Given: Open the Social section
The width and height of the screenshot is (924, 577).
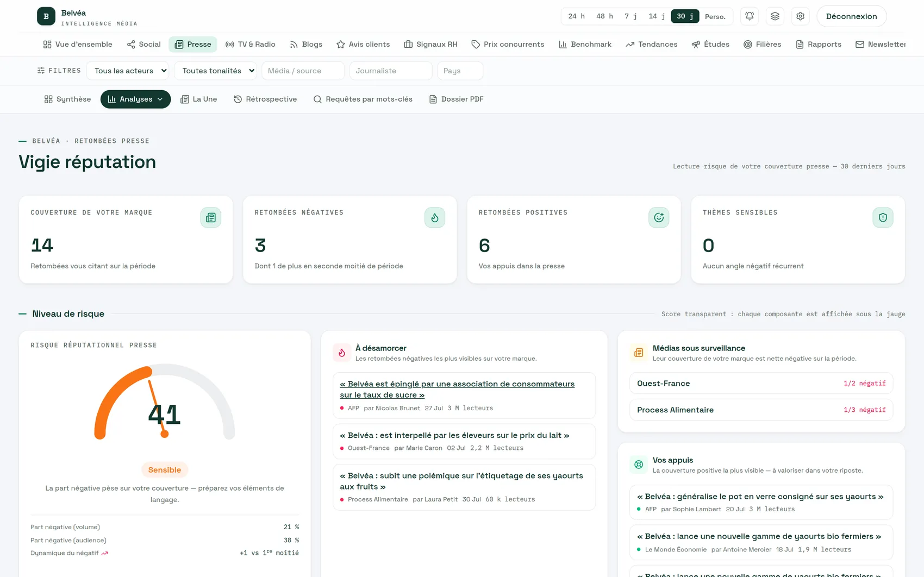Looking at the screenshot, I should [143, 45].
